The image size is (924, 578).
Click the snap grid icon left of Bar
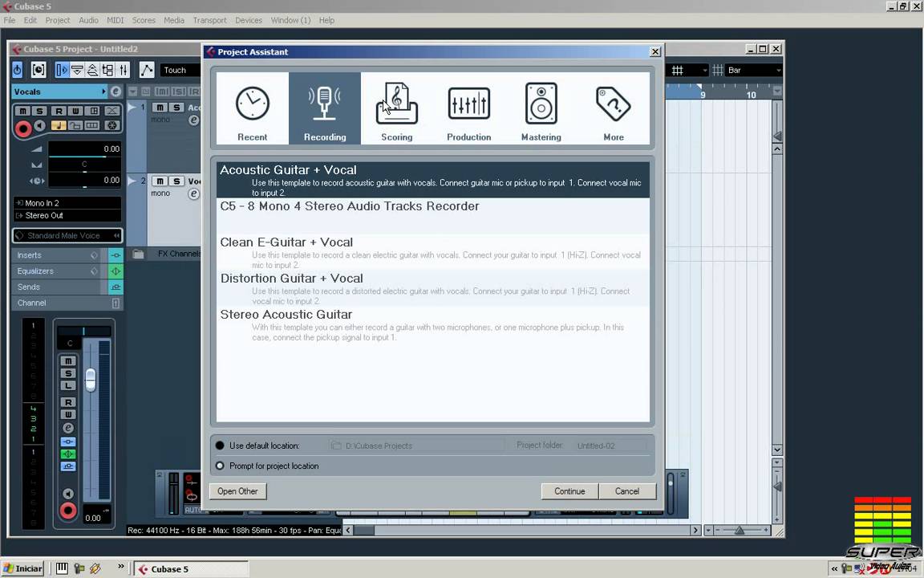[717, 70]
